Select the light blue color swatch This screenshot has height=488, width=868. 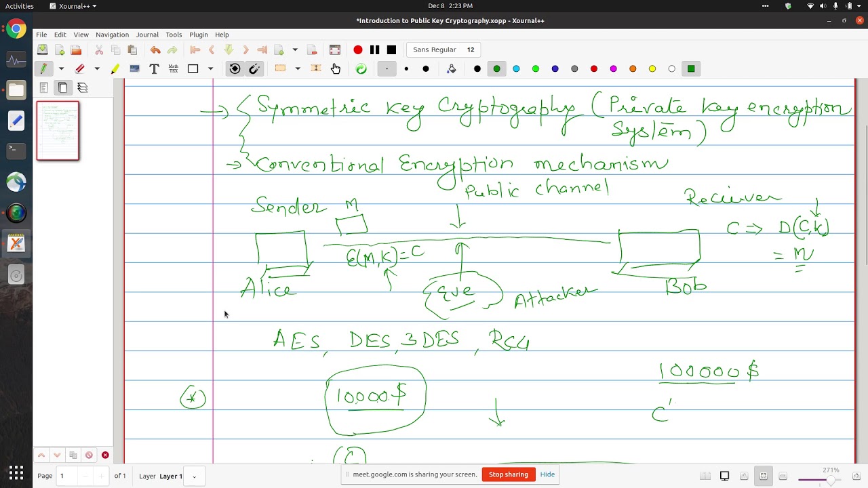click(x=516, y=68)
